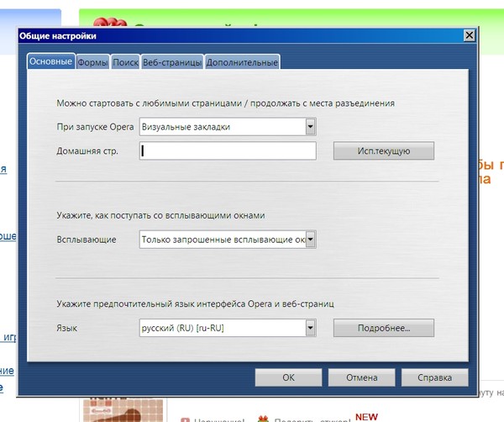The width and height of the screenshot is (504, 422).
Task: Click the Только запрошенные всплывающие combo box
Action: pyautogui.click(x=228, y=240)
